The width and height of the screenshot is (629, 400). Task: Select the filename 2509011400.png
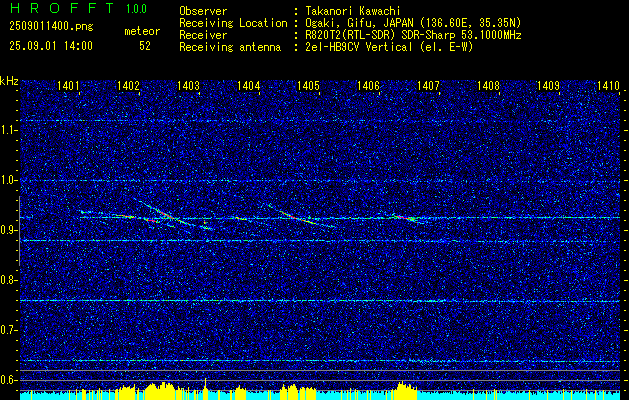[51, 27]
